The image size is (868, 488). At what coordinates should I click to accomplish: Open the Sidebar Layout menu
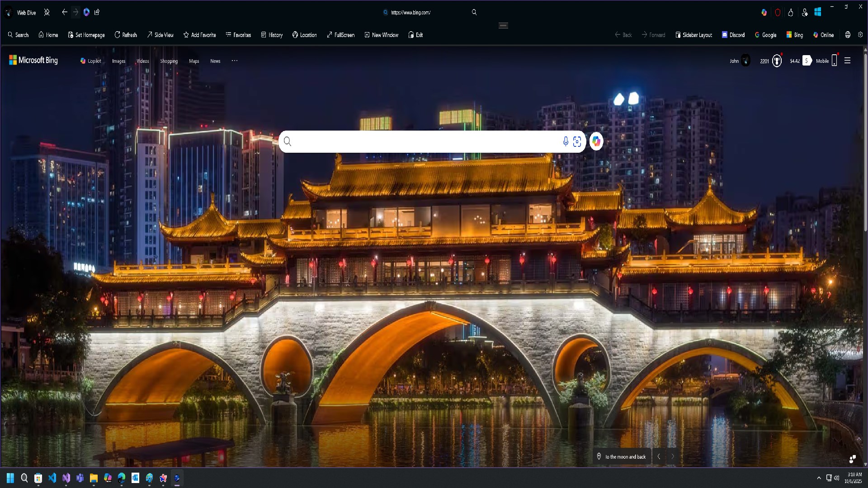coord(693,35)
